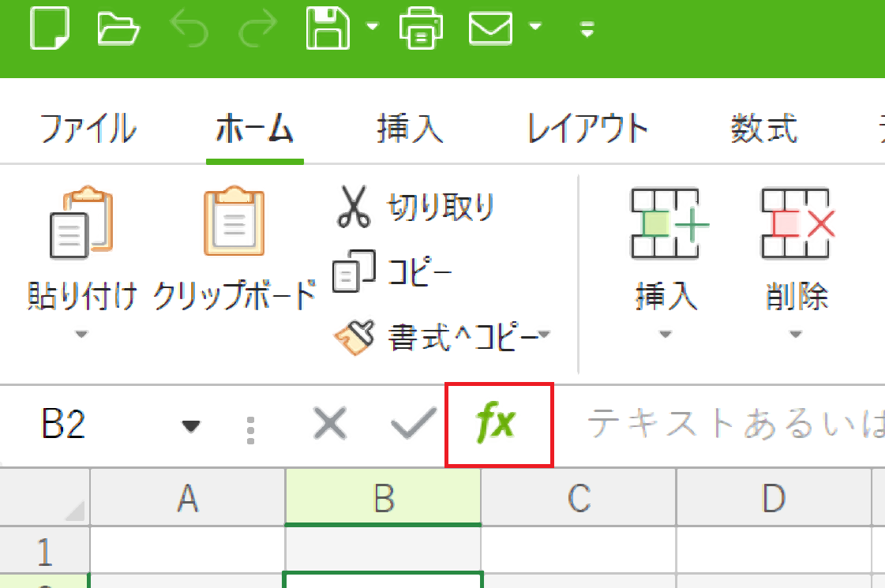Open the ファイル menu tab
Viewport: 885px width, 588px height.
pyautogui.click(x=87, y=129)
